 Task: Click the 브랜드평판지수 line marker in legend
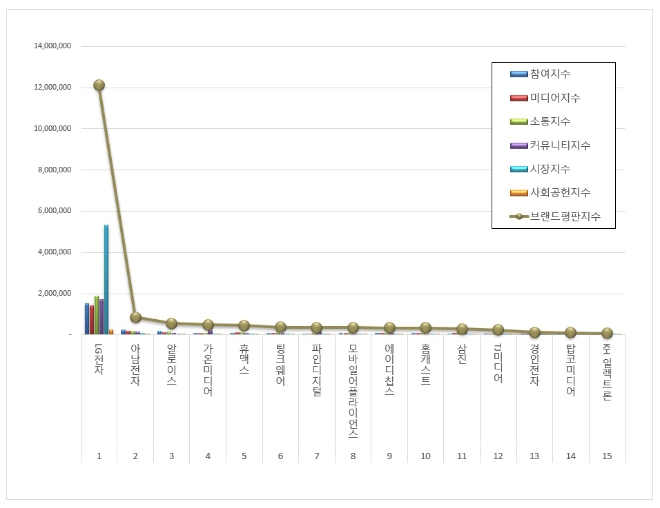point(519,216)
